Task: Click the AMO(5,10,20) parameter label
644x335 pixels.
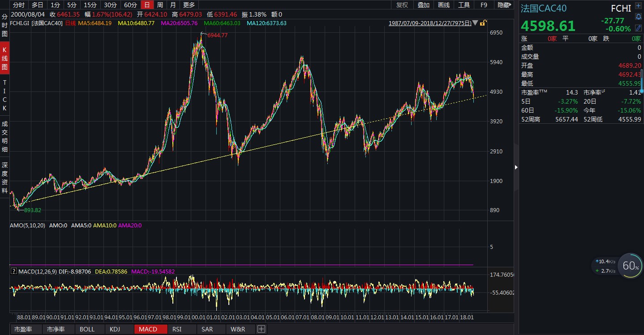Action: coord(28,226)
